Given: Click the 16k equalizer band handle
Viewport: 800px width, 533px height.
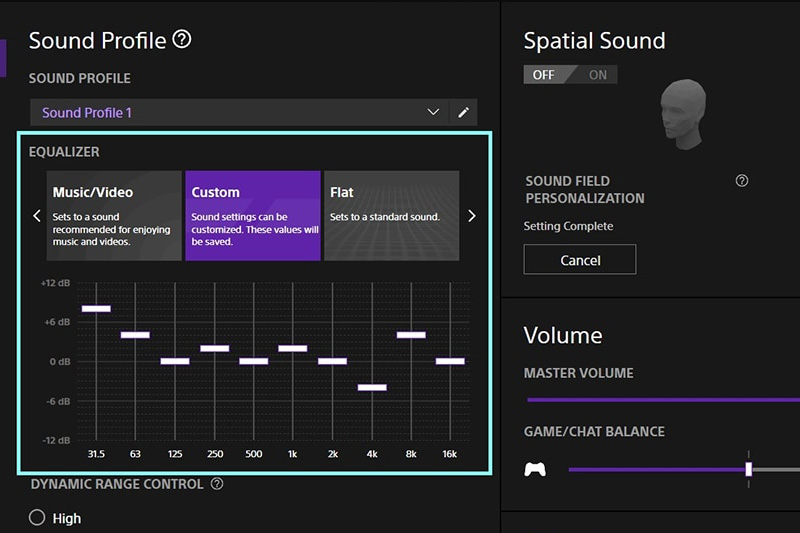Looking at the screenshot, I should point(450,361).
